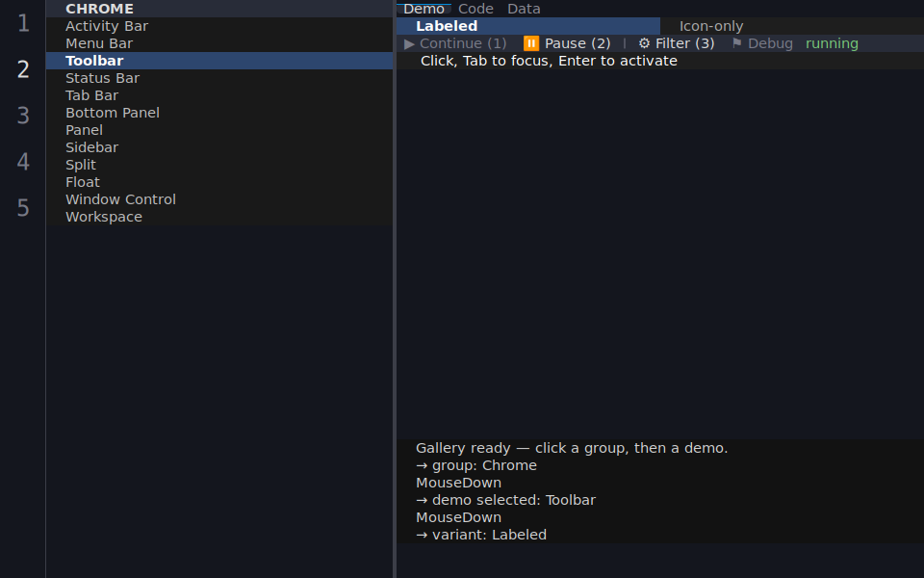This screenshot has height=578, width=924.
Task: Open the Bottom Panel demo
Action: pos(219,113)
